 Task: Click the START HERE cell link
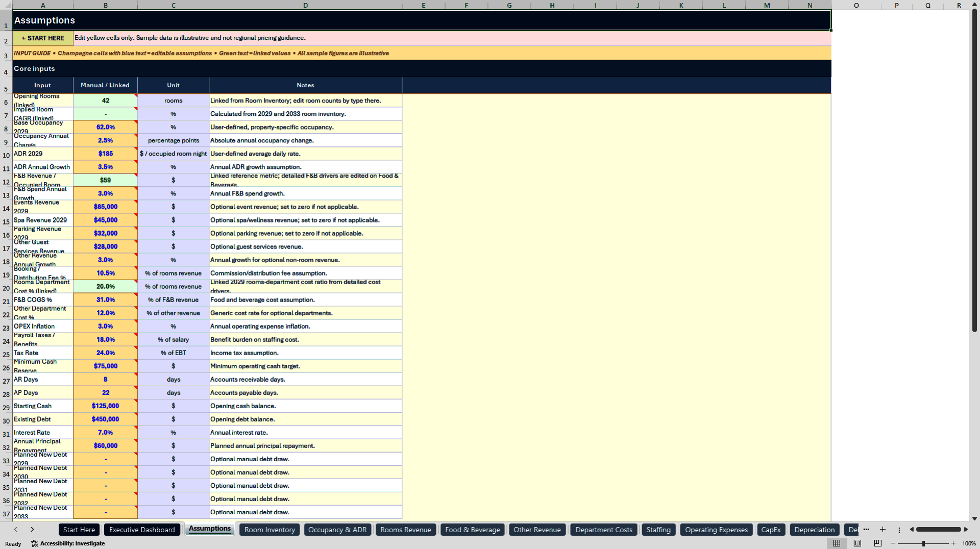click(43, 38)
